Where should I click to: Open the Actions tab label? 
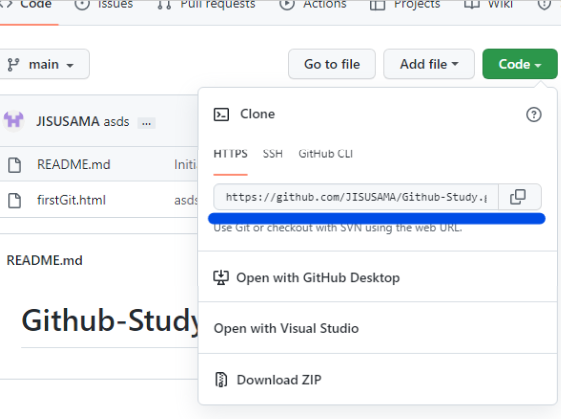pos(325,4)
